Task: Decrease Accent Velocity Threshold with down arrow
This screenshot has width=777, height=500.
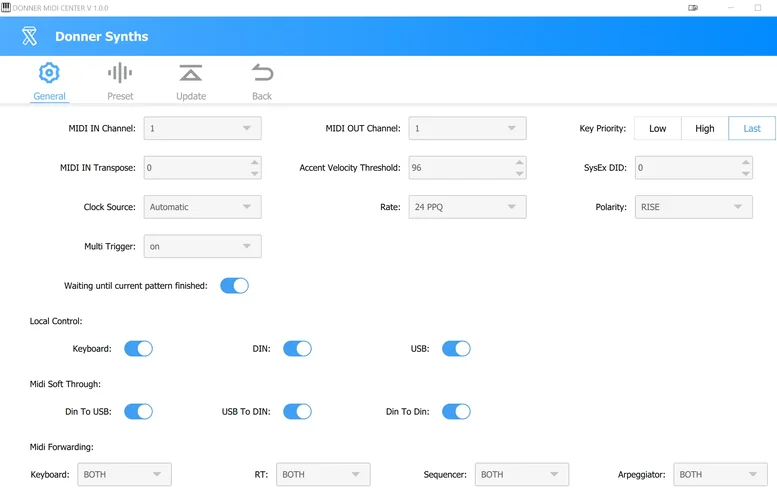Action: [519, 174]
